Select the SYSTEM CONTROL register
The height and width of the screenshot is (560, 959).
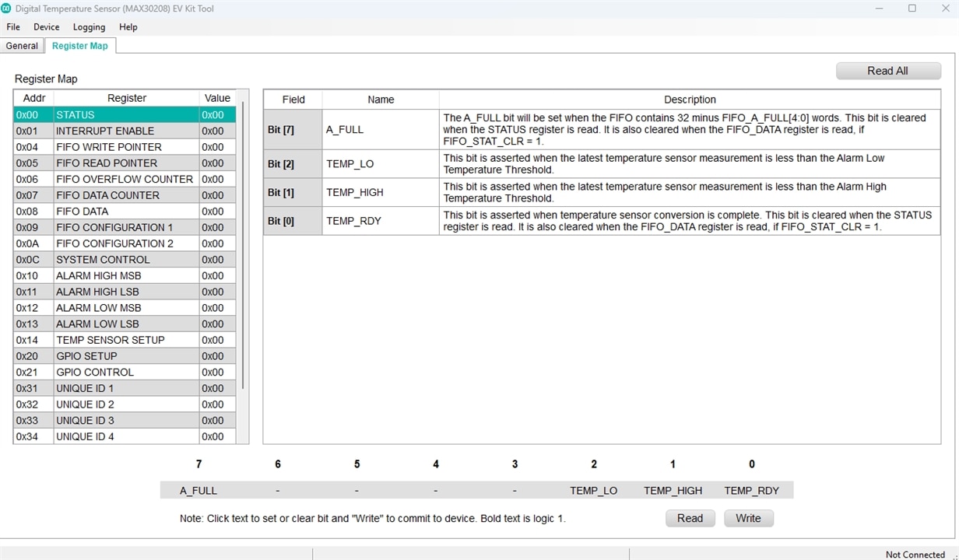pyautogui.click(x=125, y=260)
